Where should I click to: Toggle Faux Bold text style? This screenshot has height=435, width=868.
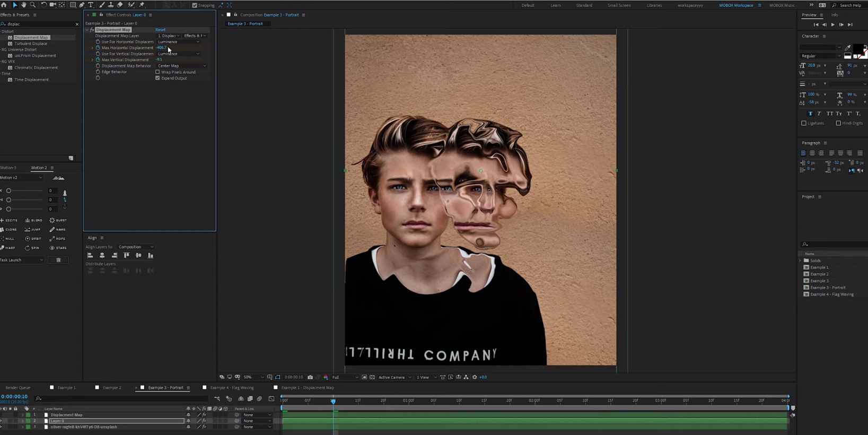coord(810,114)
